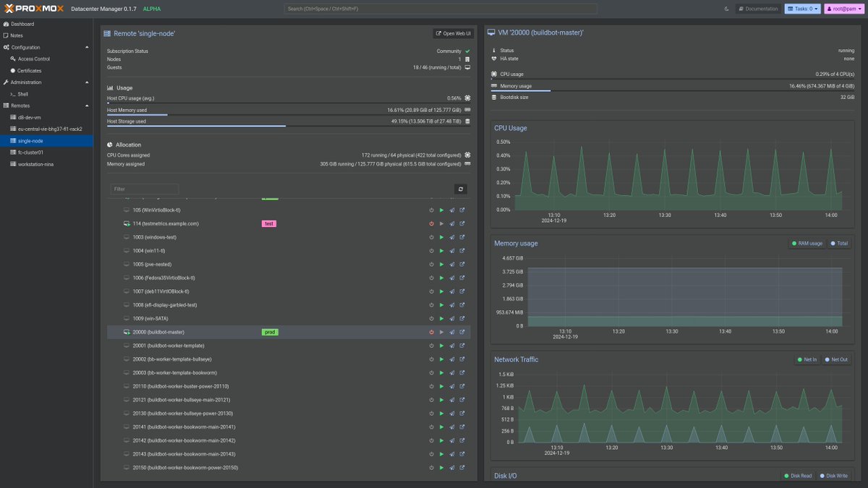This screenshot has width=868, height=488.
Task: Focus the guest Filter input field
Action: point(145,189)
